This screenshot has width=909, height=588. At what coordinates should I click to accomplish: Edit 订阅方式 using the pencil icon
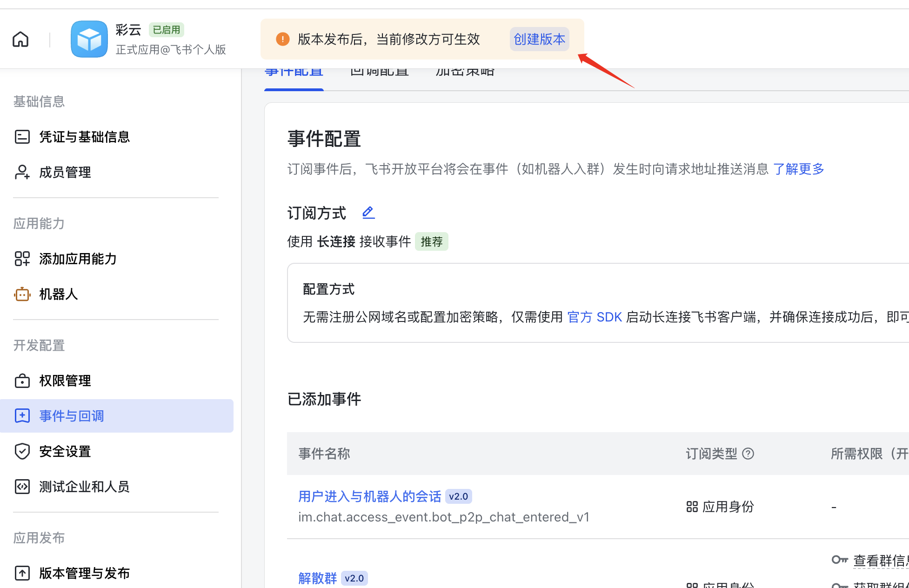368,212
